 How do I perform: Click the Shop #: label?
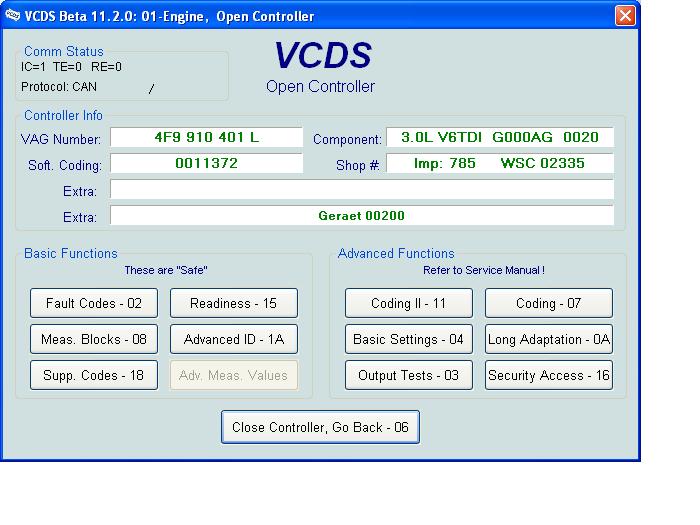click(358, 165)
